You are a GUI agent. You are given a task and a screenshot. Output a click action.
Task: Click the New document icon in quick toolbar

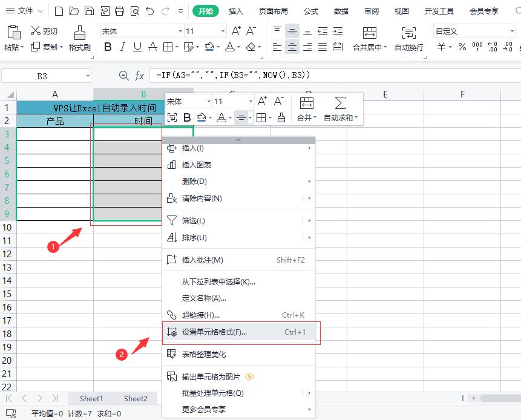[x=59, y=11]
